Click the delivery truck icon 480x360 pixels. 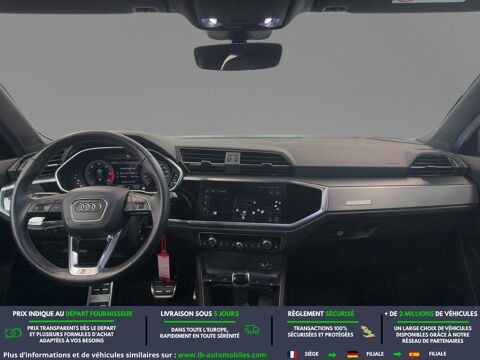pyautogui.click(x=252, y=330)
